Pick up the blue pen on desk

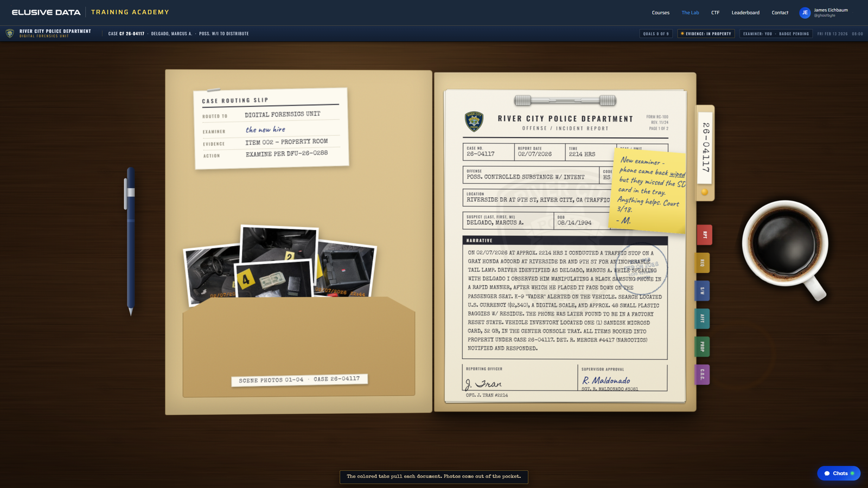click(x=130, y=241)
